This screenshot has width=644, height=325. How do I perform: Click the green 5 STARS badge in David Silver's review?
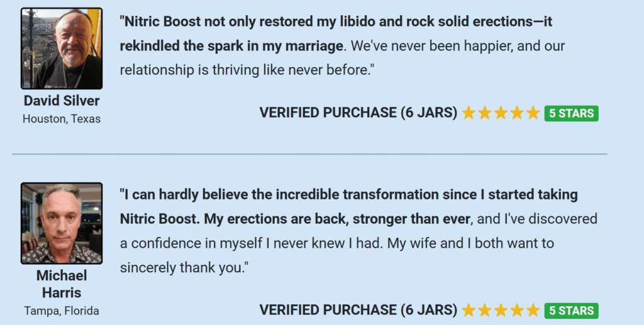tap(571, 113)
